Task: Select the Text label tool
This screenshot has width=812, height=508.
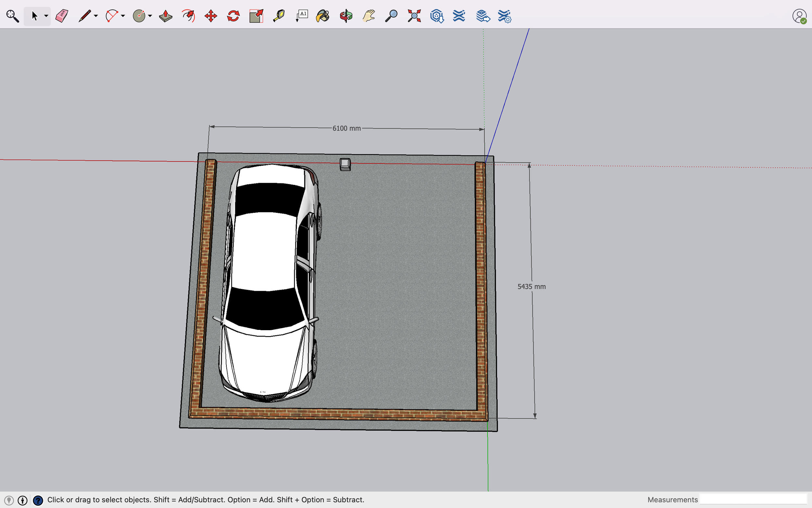Action: click(x=301, y=16)
